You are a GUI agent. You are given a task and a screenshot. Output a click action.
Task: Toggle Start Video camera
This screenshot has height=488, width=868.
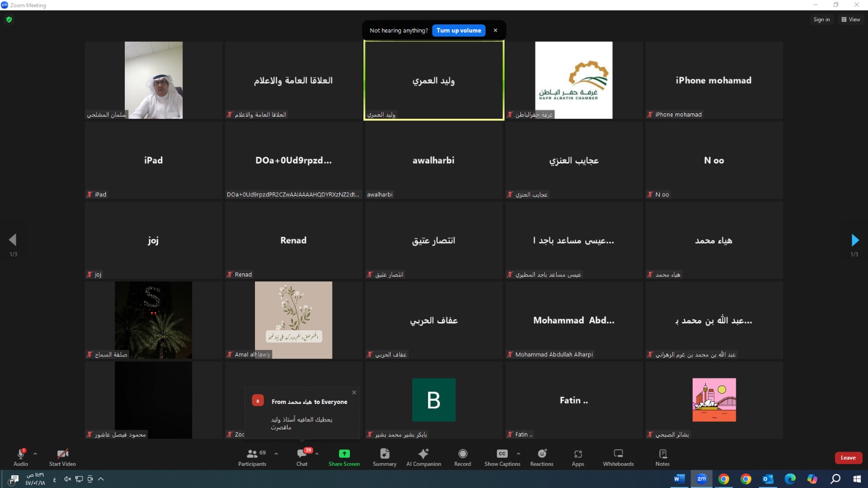click(62, 457)
